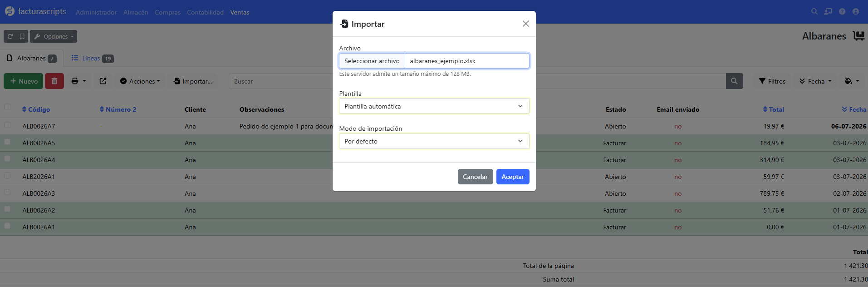Open the Administrador menu
Viewport: 868px width, 287px height.
click(x=96, y=12)
